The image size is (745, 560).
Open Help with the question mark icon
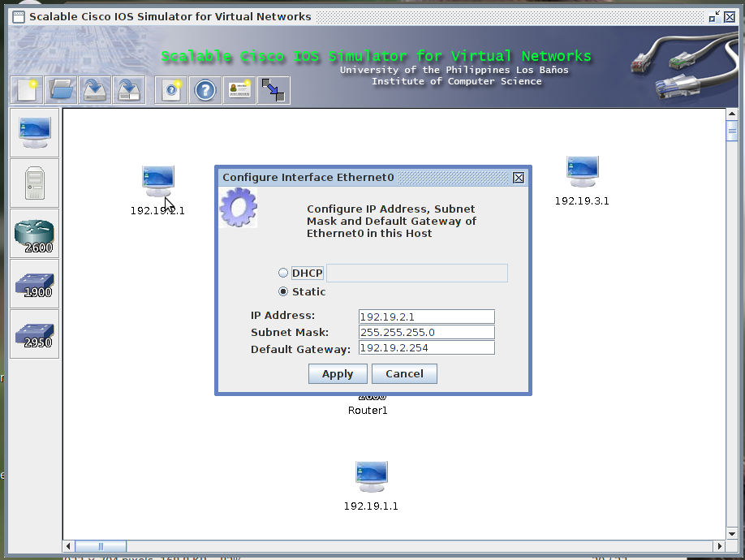205,90
